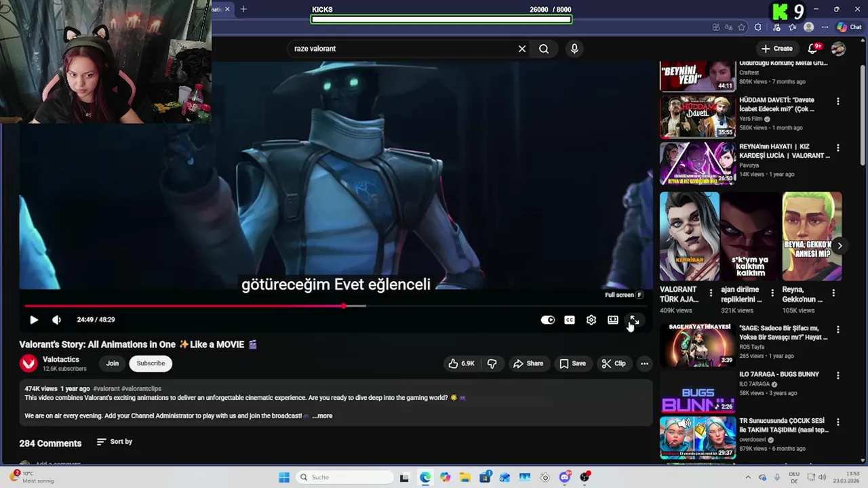868x488 pixels.
Task: Open the 'ILO 7ARAGA - BUGS BUNNY' thumbnail
Action: 698,392
